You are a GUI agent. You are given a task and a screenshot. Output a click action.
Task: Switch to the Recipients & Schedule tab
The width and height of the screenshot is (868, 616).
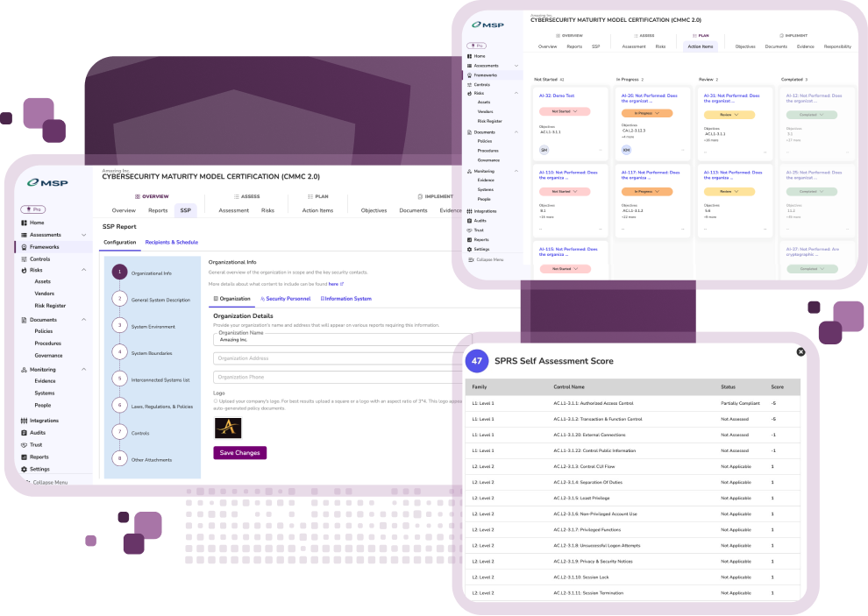coord(171,242)
